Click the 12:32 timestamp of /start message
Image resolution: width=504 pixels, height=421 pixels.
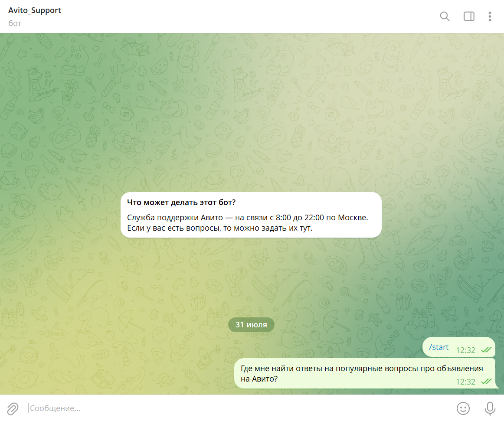pos(465,350)
